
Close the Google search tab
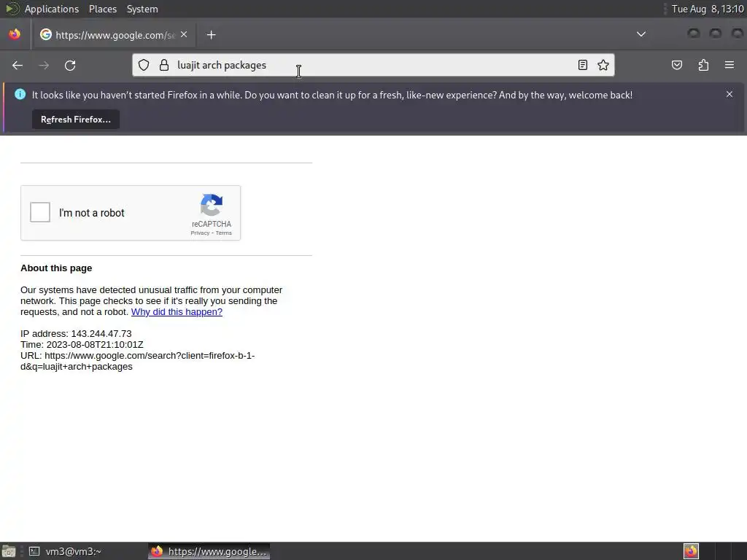[184, 35]
